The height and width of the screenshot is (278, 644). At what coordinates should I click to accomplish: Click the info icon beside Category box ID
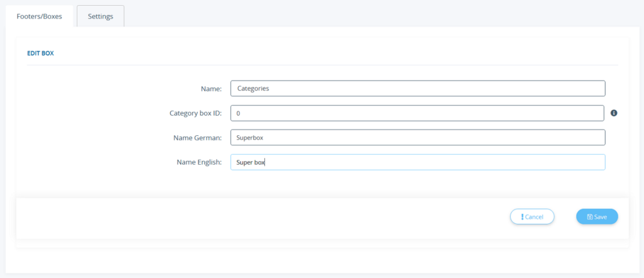[614, 113]
